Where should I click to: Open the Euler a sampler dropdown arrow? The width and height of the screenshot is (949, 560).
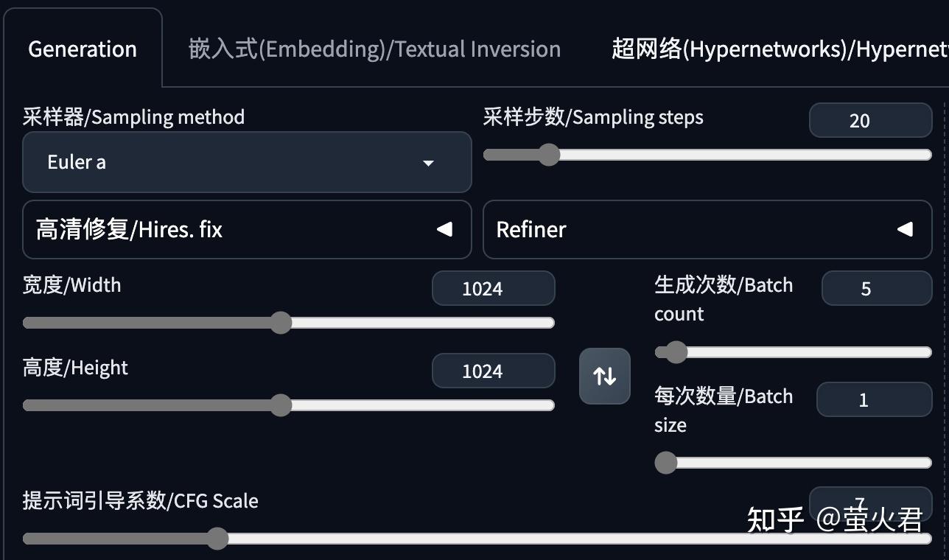coord(428,163)
